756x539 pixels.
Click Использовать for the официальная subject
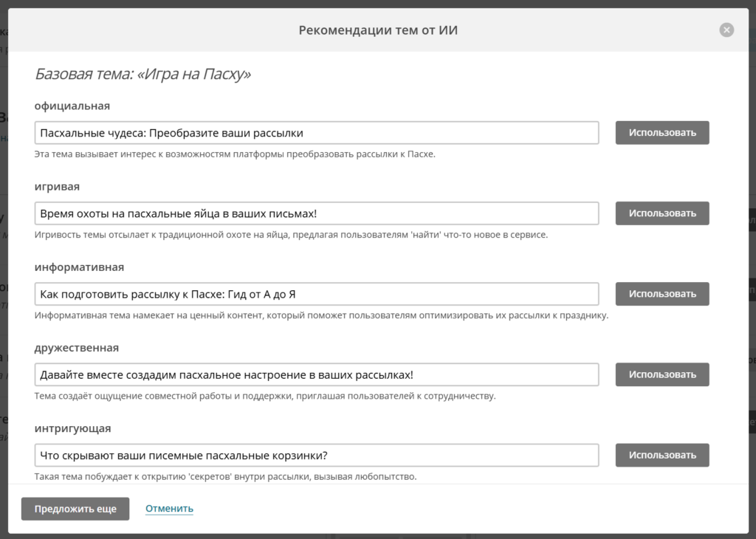[662, 133]
